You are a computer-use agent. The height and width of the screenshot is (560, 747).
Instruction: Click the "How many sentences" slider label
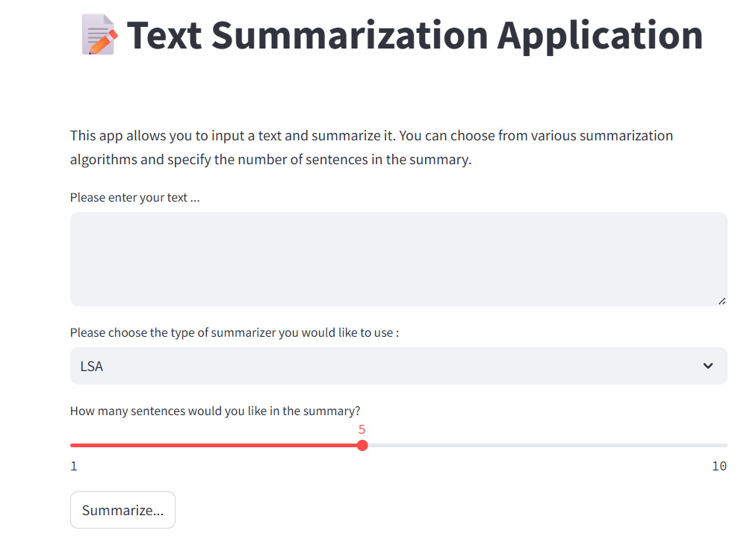tap(215, 411)
